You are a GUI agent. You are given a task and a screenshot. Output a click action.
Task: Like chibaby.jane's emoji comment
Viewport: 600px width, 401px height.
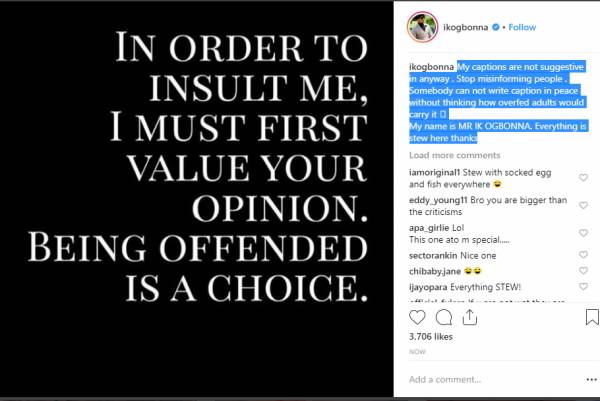[583, 271]
